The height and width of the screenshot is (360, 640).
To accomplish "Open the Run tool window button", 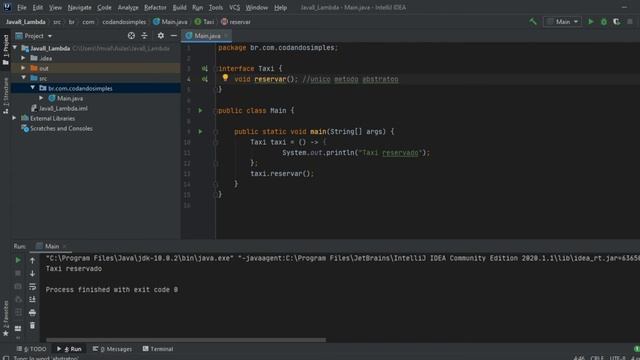I will (69, 349).
